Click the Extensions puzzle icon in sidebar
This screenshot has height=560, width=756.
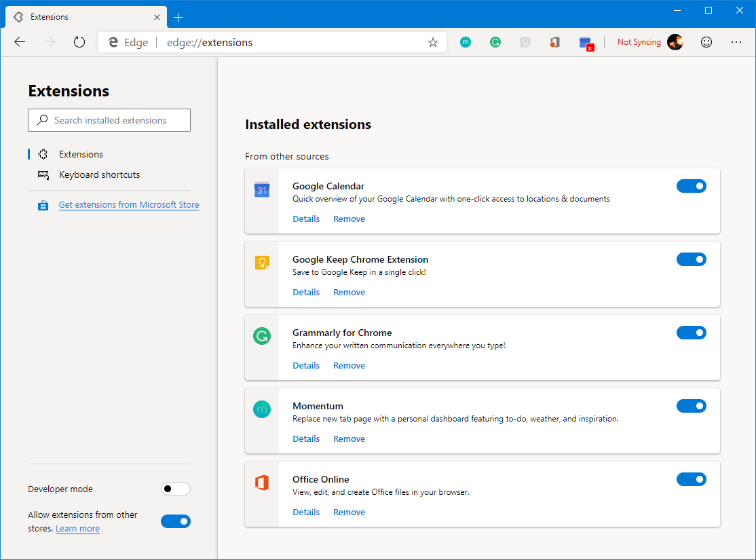(43, 154)
